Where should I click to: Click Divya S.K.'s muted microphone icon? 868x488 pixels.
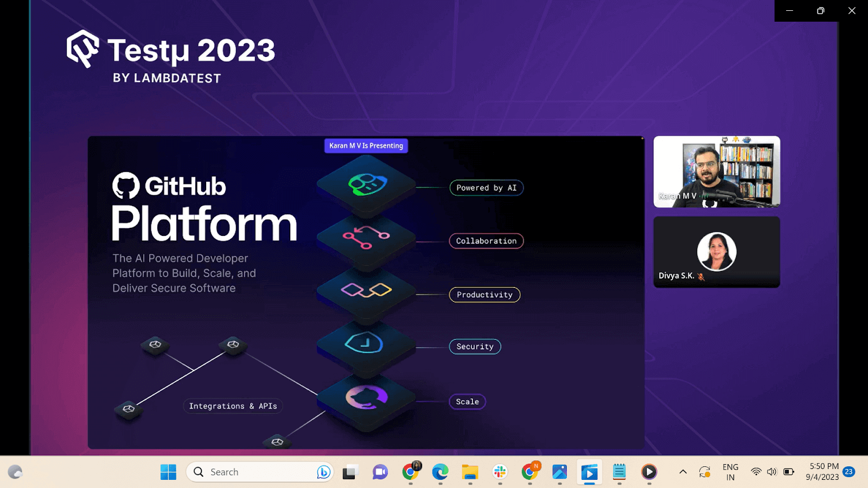point(701,276)
